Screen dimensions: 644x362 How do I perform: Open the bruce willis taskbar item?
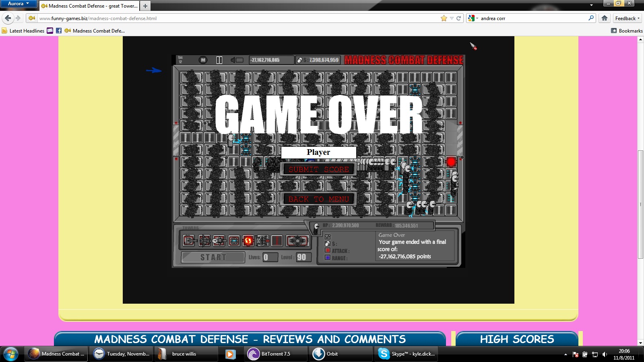click(186, 354)
